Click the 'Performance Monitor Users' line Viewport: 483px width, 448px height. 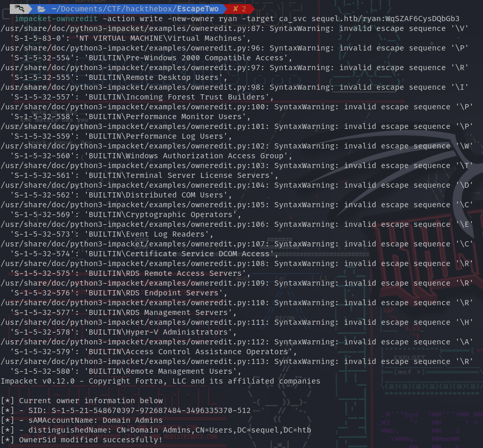point(130,117)
